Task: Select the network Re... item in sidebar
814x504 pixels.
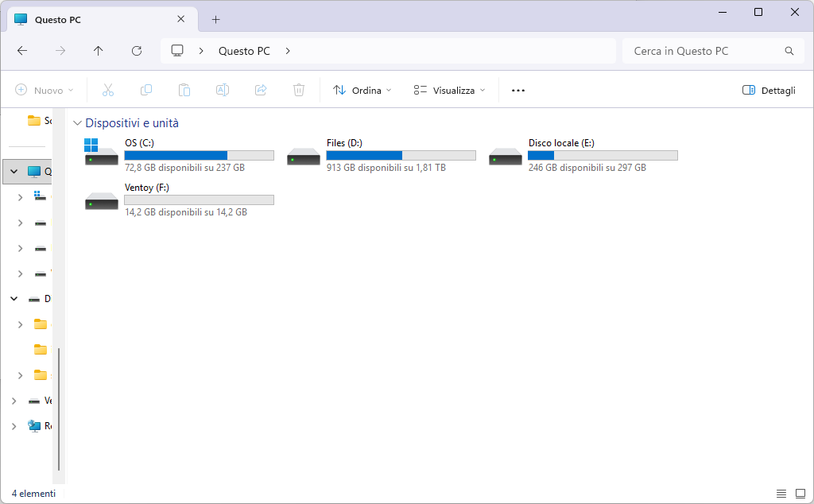Action: (40, 426)
